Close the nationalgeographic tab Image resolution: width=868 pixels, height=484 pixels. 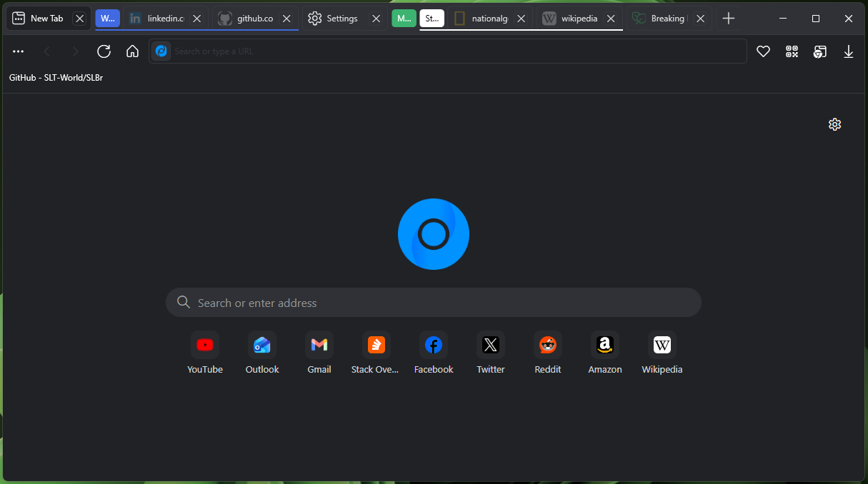pos(522,19)
